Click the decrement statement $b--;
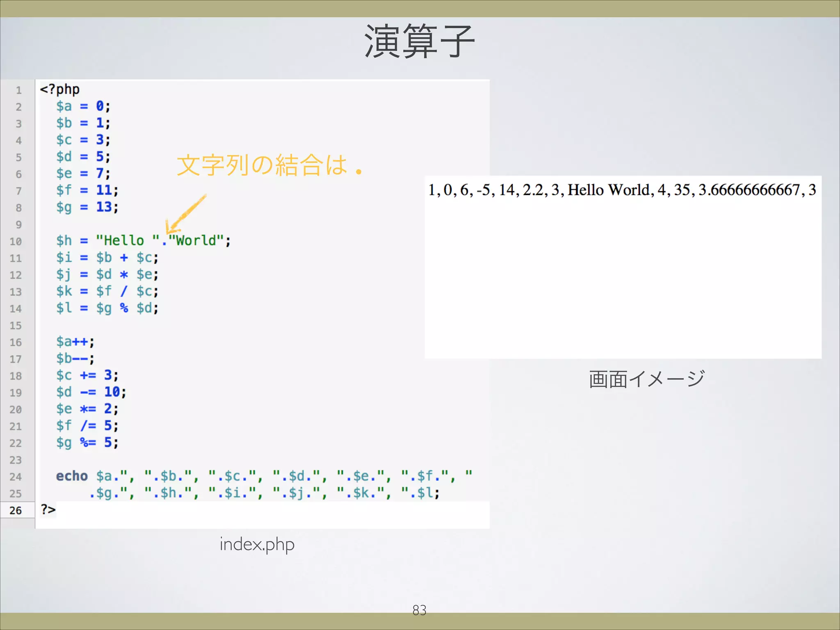Viewport: 840px width, 630px height. 75,358
